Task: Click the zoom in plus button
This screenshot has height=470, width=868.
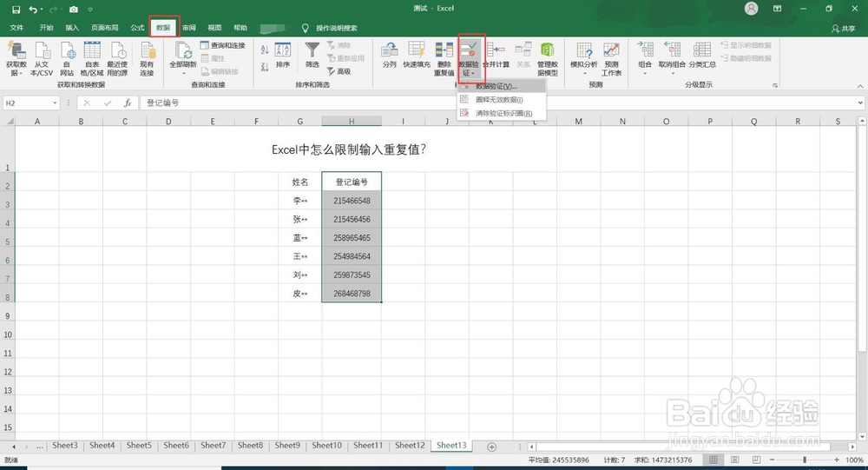Action: coord(837,460)
